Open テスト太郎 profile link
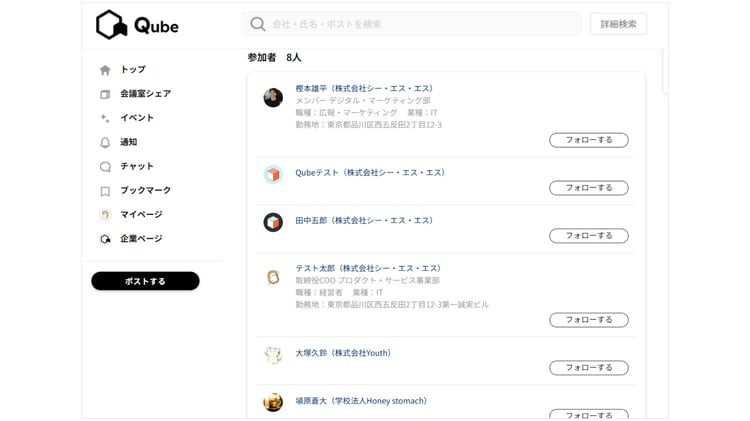Screen dimensions: 750x421 point(368,268)
